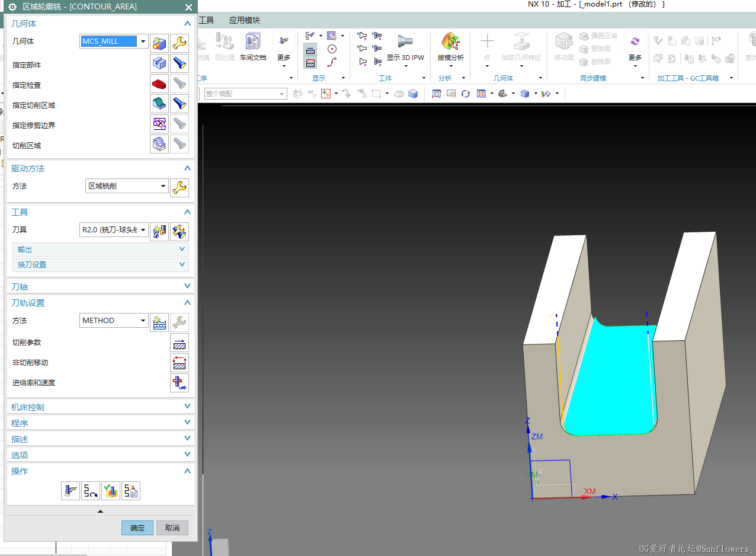This screenshot has height=556, width=756.
Task: Collapse the 工具 section
Action: (187, 212)
